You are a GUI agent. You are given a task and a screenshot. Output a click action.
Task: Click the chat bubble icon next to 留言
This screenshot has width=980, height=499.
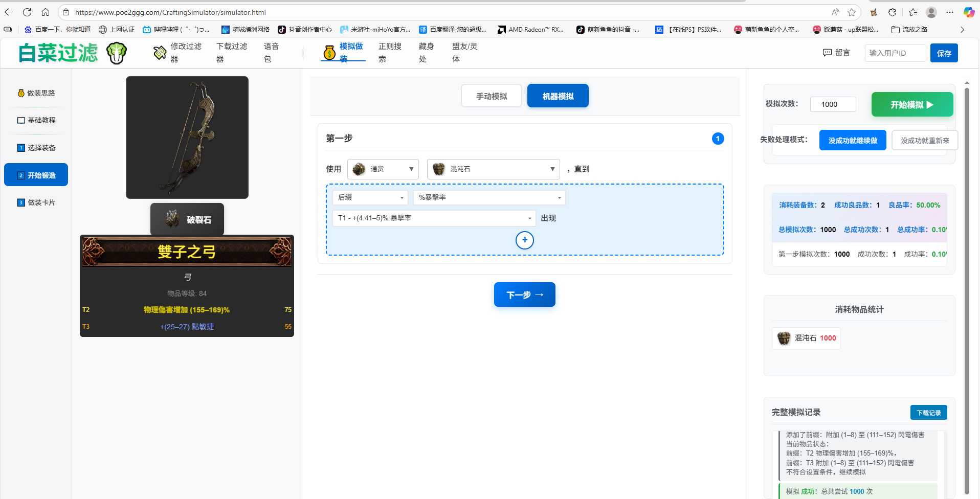pos(827,53)
